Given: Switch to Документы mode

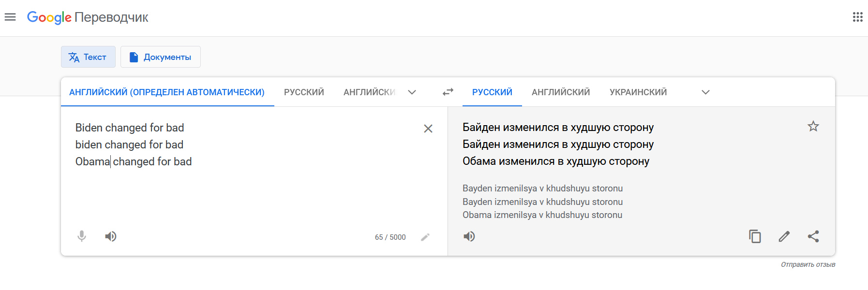Looking at the screenshot, I should pos(161,57).
